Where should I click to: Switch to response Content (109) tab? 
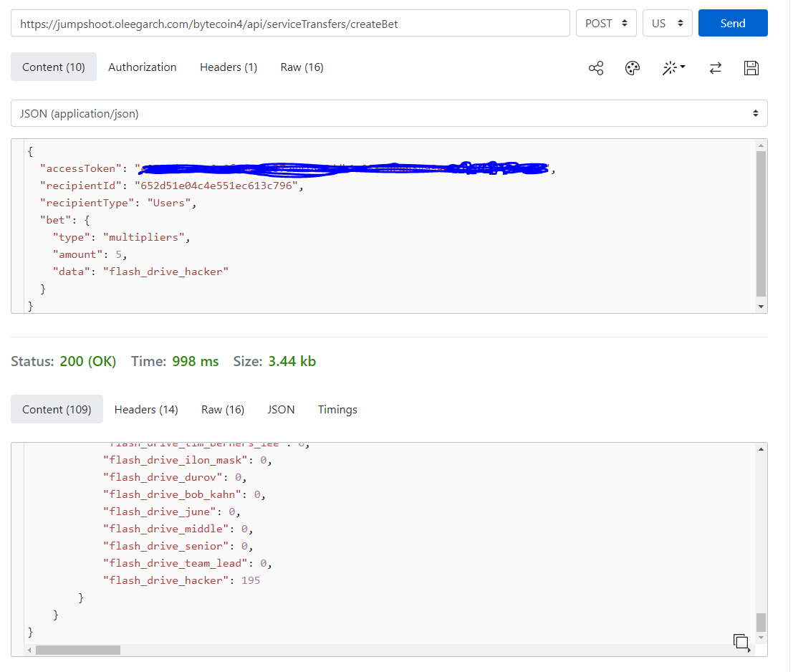pos(57,409)
